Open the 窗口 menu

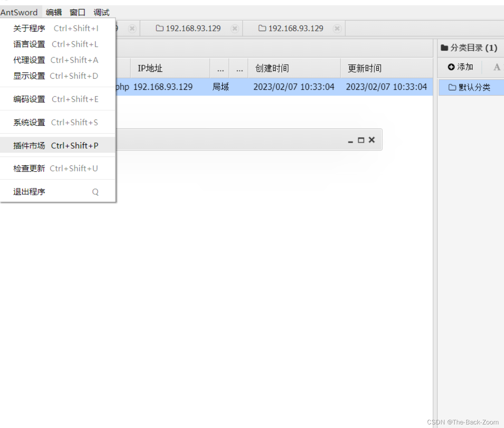coord(77,12)
